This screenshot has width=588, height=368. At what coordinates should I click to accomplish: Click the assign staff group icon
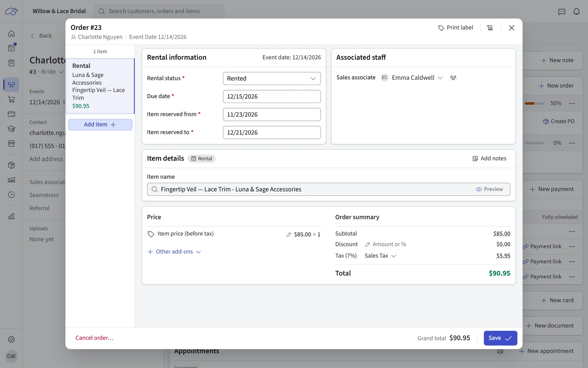tap(453, 78)
